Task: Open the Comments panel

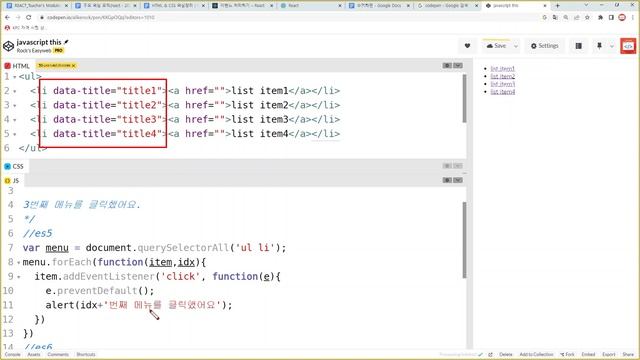Action: pos(58,355)
